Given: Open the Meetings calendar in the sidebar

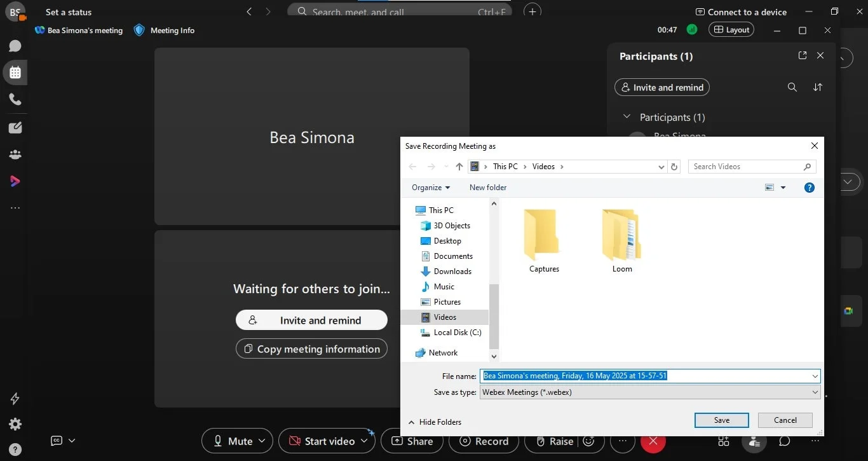Looking at the screenshot, I should tap(15, 72).
